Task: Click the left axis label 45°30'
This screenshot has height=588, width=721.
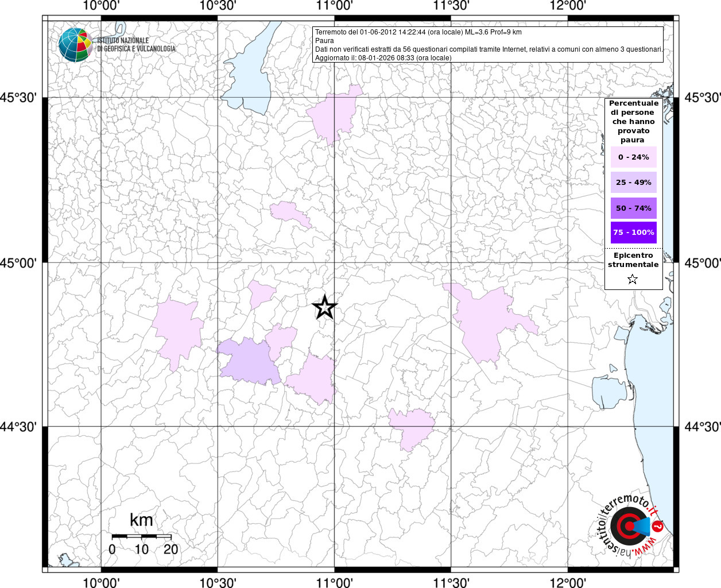Action: pos(18,98)
